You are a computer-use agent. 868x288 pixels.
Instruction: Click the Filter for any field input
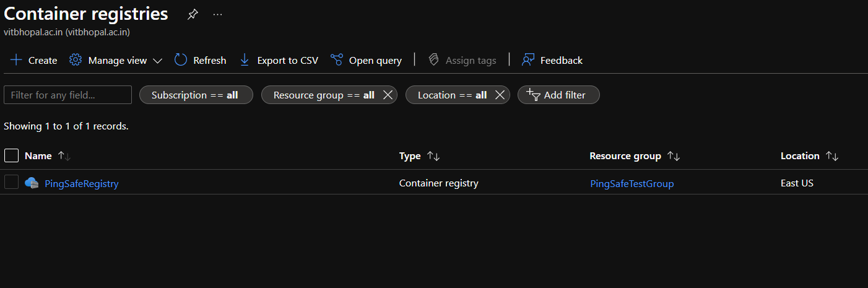click(67, 95)
